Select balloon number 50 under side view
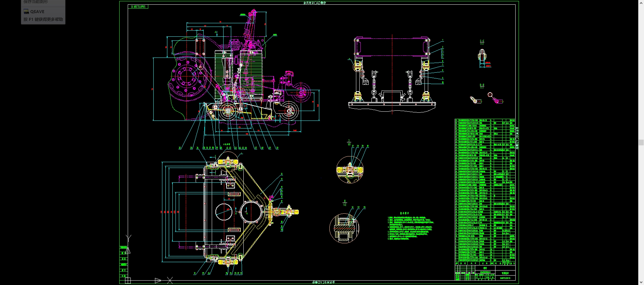Screen dimensions: 644x285 [277, 148]
